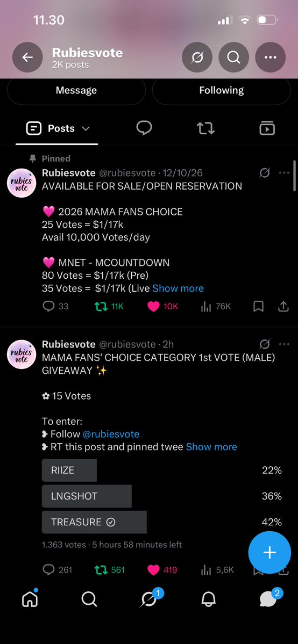
Task: Tap the Message button
Action: [x=76, y=90]
